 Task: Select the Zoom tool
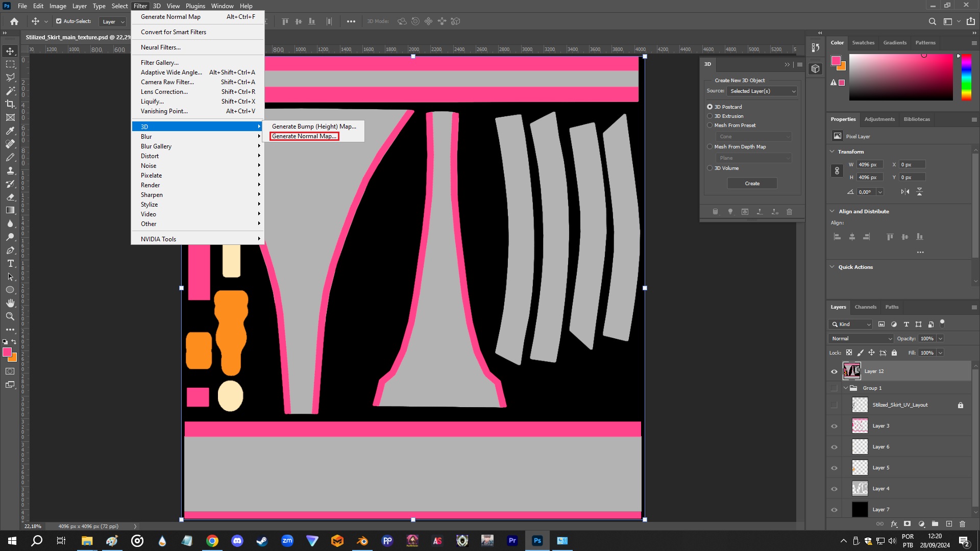[10, 316]
